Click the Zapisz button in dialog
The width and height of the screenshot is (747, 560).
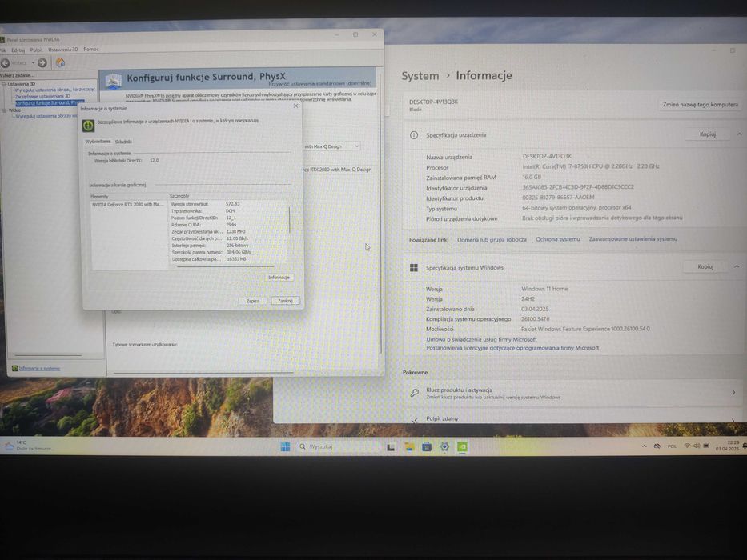coord(252,301)
